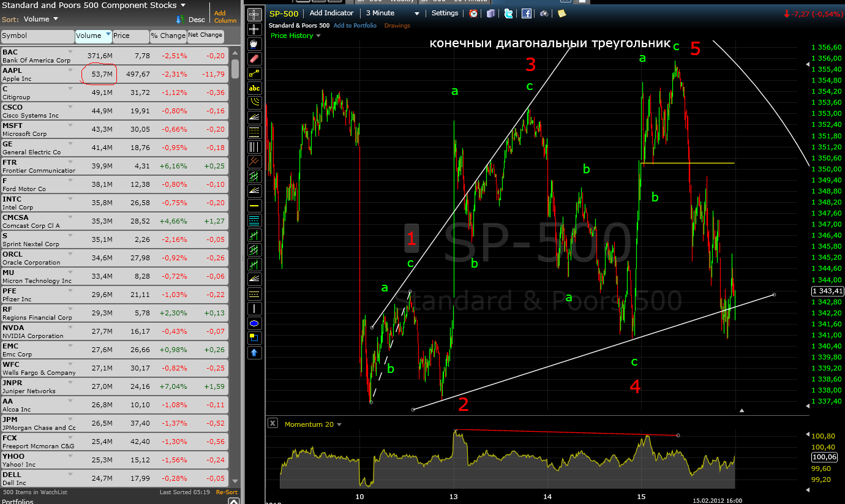
Task: Select the blue ellipse drawing tool
Action: [255, 323]
